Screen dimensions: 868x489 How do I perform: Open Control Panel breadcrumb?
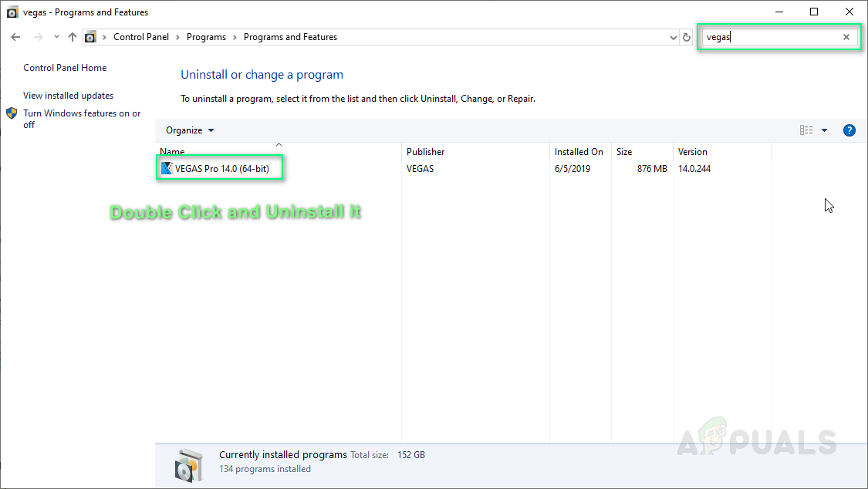(141, 37)
